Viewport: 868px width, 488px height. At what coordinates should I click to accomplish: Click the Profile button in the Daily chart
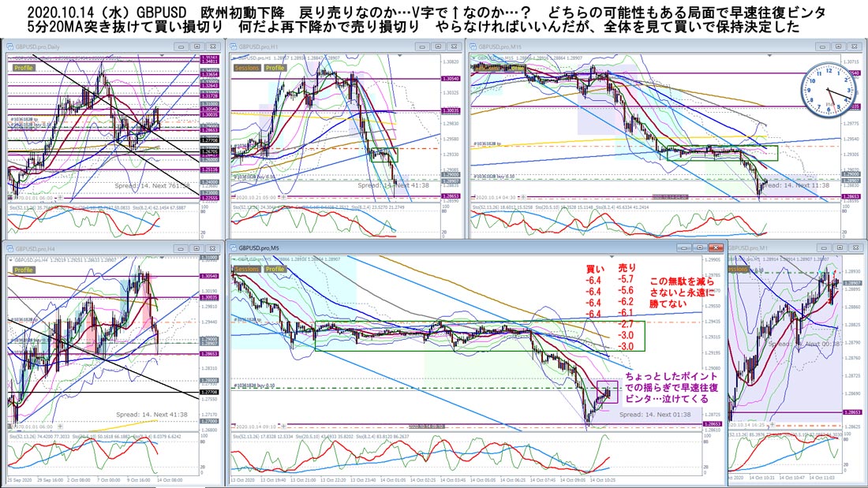[x=23, y=68]
